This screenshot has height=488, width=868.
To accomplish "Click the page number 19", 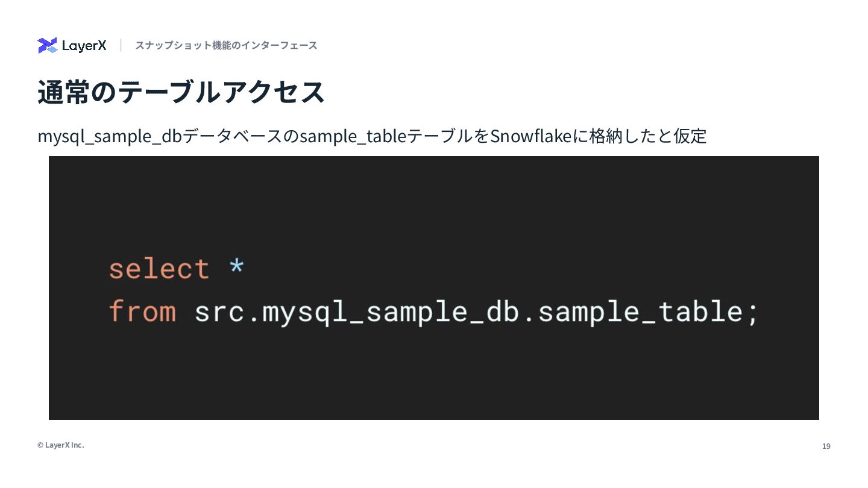I will 826,446.
